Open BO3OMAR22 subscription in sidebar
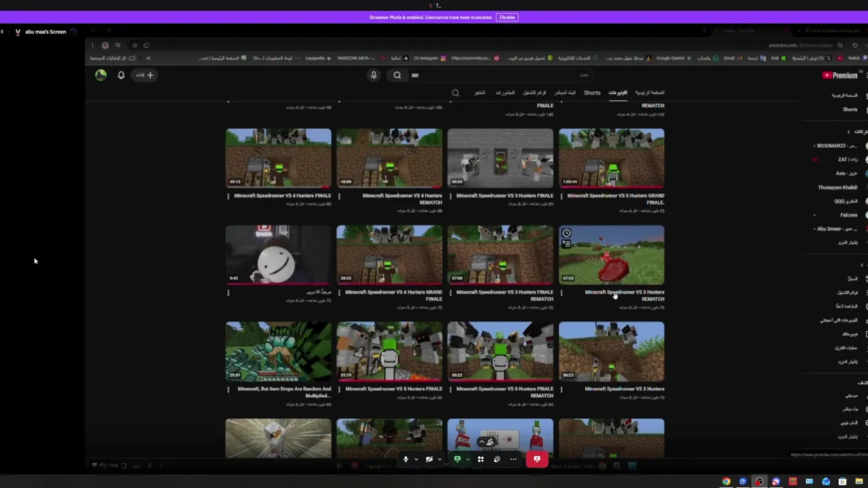Screen dimensions: 868x488 pos(837,146)
